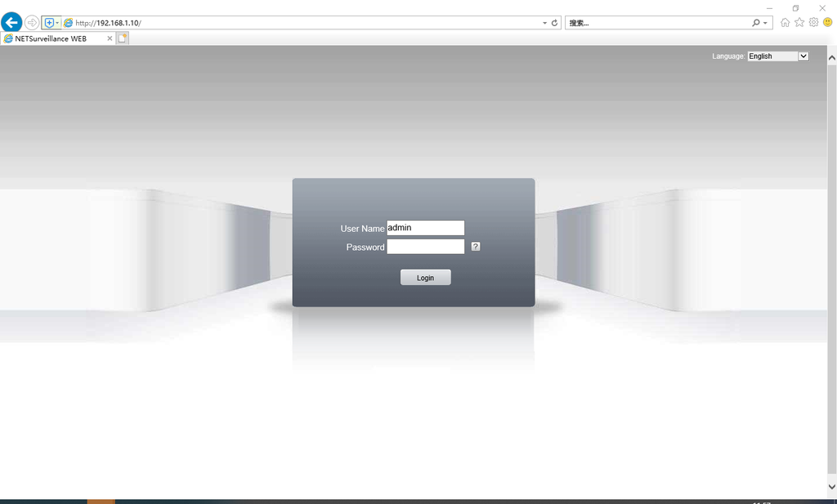
Task: Refresh the page with the reload icon
Action: pos(555,23)
